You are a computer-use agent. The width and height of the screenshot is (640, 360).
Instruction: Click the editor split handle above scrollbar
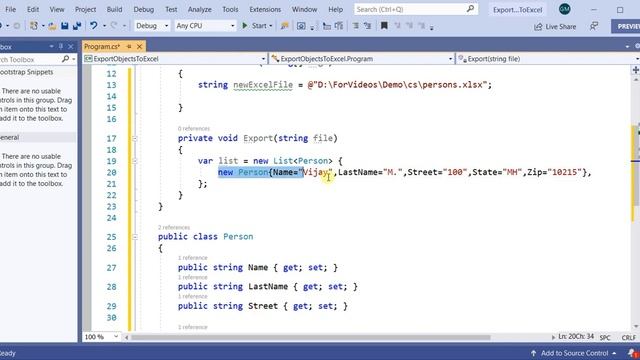[636, 70]
